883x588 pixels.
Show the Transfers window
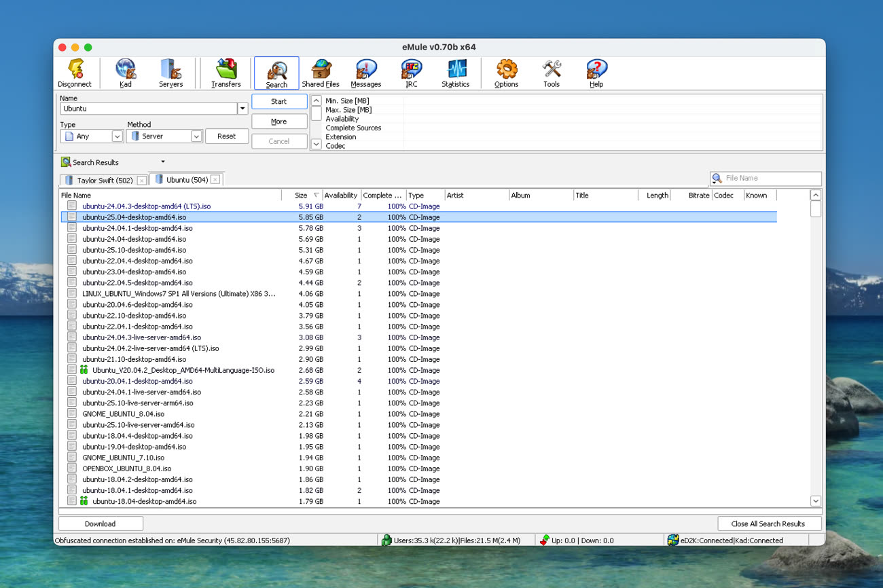[226, 73]
